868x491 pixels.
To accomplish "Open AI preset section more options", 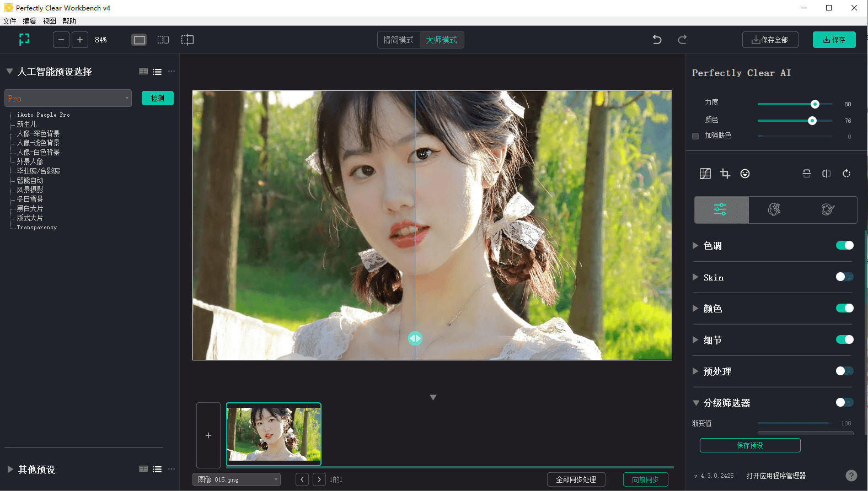I will (x=172, y=72).
